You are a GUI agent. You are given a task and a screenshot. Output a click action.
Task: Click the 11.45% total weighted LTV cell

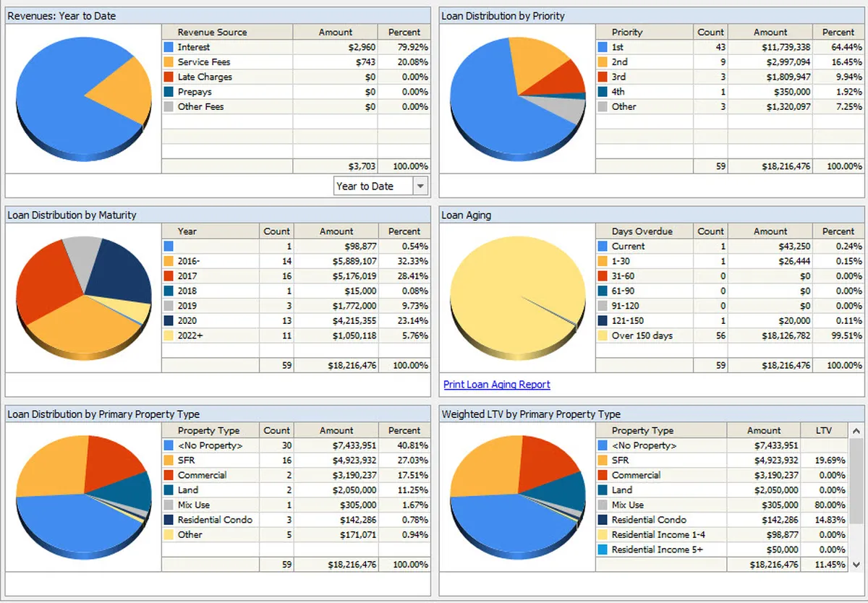coord(824,565)
